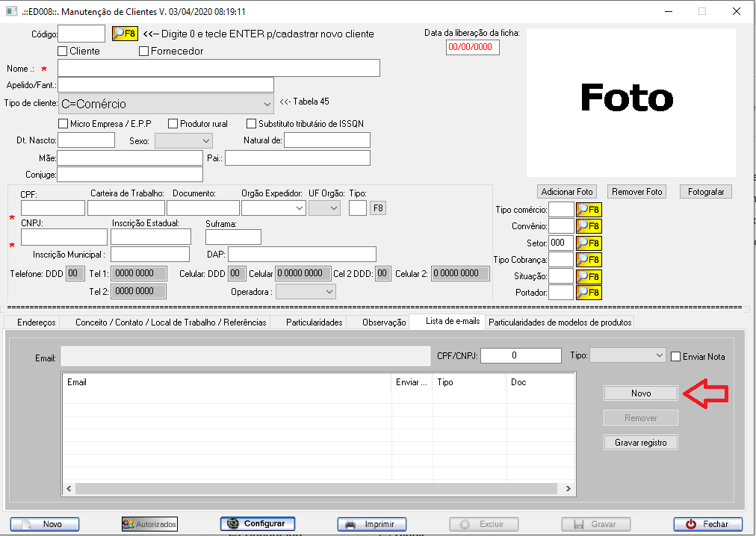Image resolution: width=756 pixels, height=536 pixels.
Task: Open the Tipo comércio F8 lookup
Action: click(588, 210)
